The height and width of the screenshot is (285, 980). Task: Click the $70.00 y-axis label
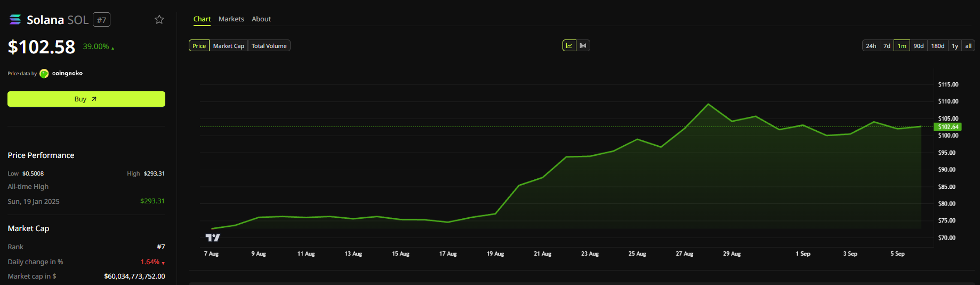pyautogui.click(x=947, y=238)
